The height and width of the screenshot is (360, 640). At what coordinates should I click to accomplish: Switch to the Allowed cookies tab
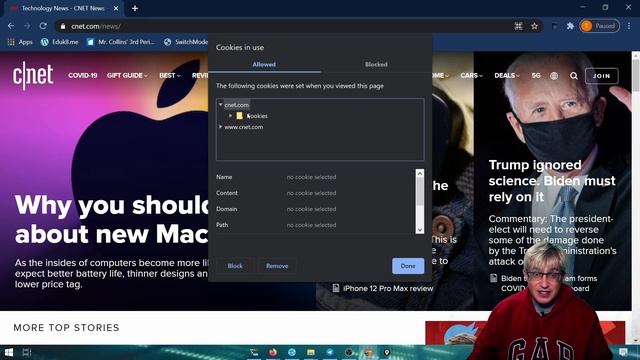(x=264, y=64)
